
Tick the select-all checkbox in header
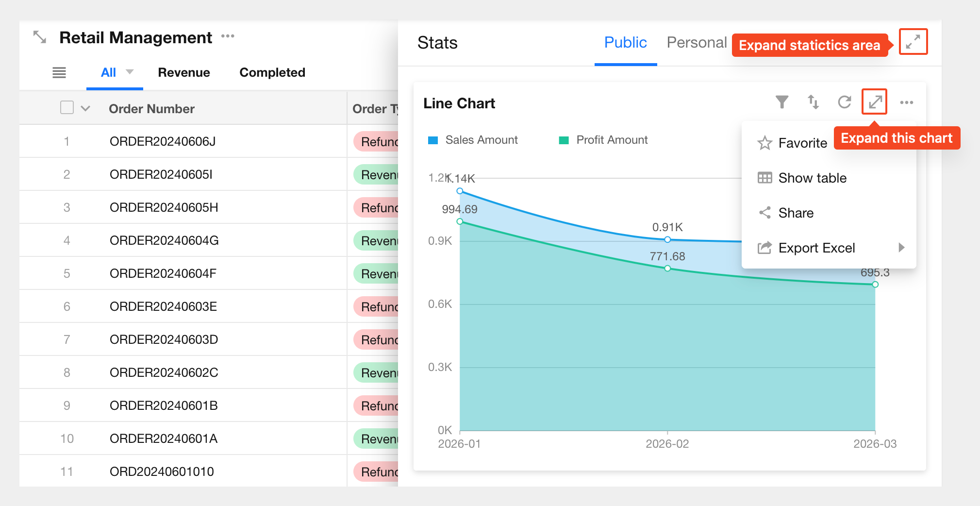67,108
